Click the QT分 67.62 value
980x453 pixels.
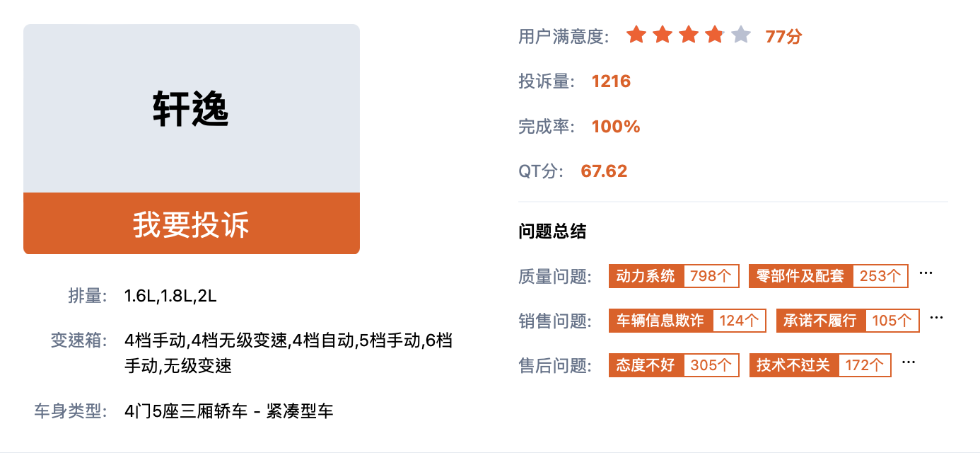pyautogui.click(x=604, y=171)
